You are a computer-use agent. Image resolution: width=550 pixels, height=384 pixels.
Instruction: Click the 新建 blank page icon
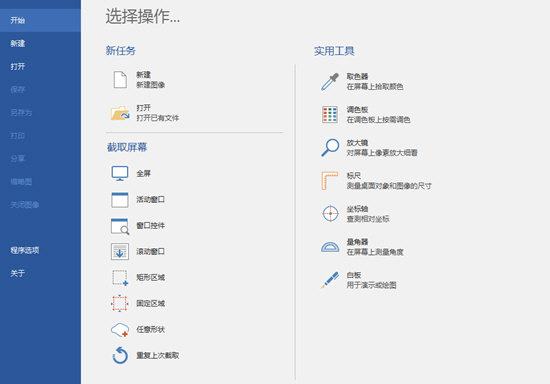click(120, 80)
